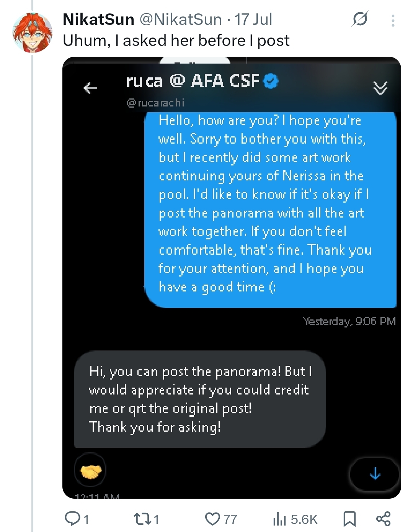
Task: Tap the gray reply message bubble
Action: 200,399
